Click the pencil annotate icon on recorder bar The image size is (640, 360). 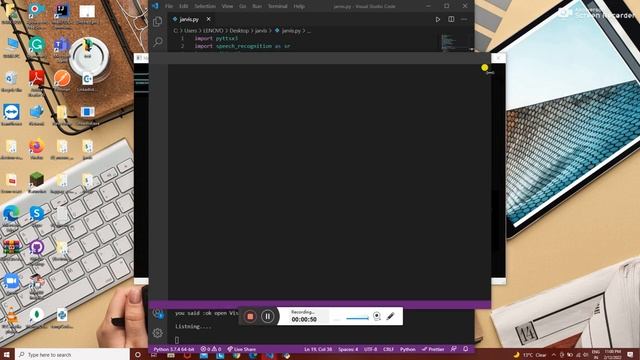pyautogui.click(x=390, y=316)
